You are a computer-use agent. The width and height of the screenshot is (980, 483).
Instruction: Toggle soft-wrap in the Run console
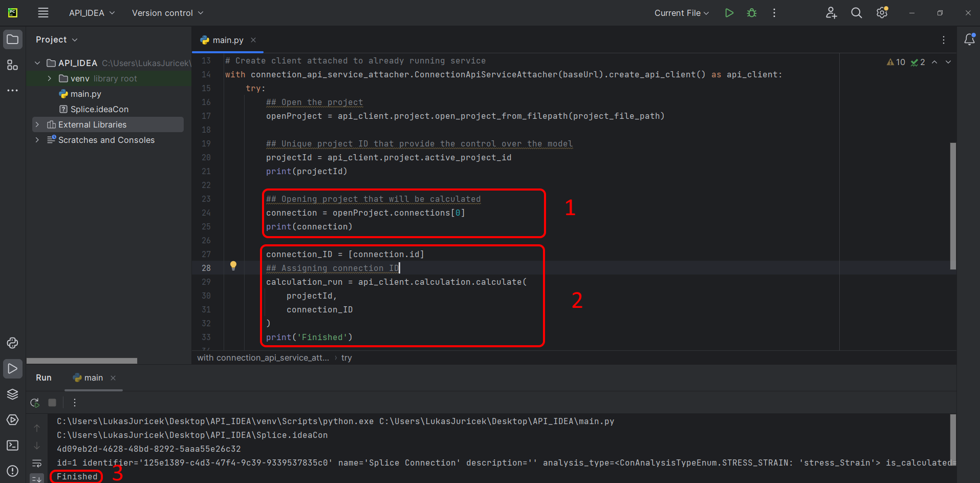pos(37,464)
